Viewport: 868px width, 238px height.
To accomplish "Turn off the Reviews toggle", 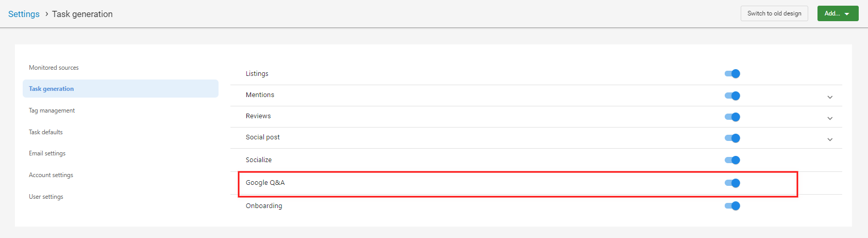I will coord(732,117).
